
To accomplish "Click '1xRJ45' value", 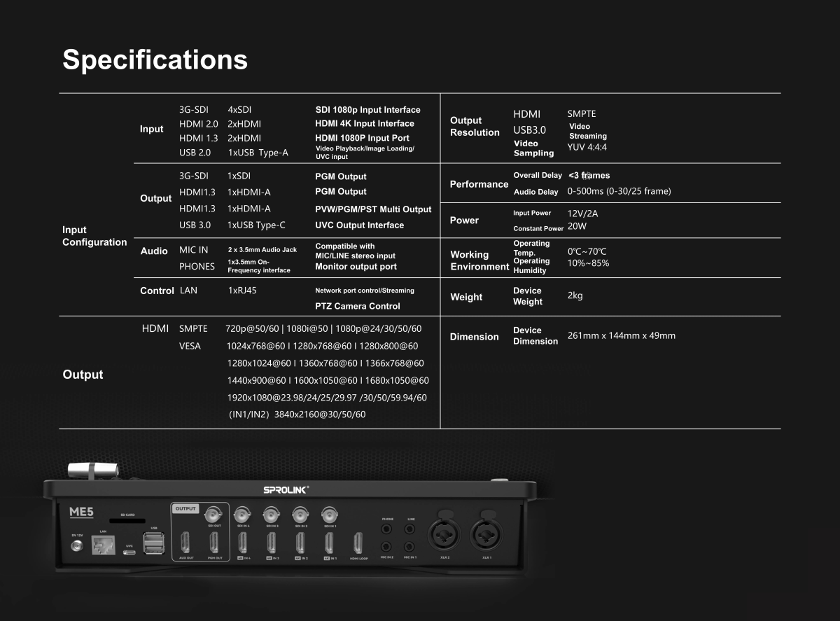I will pos(242,291).
